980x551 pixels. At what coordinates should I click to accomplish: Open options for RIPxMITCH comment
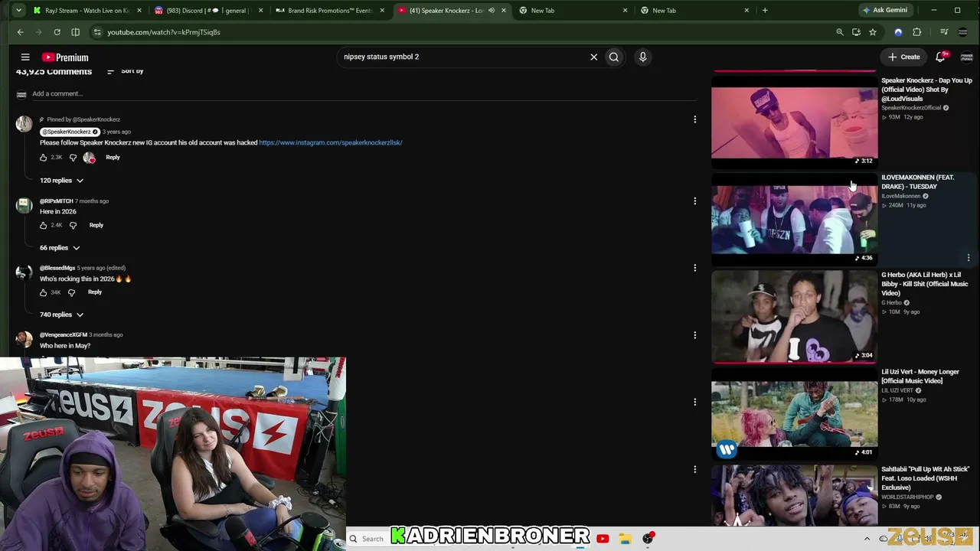point(694,201)
